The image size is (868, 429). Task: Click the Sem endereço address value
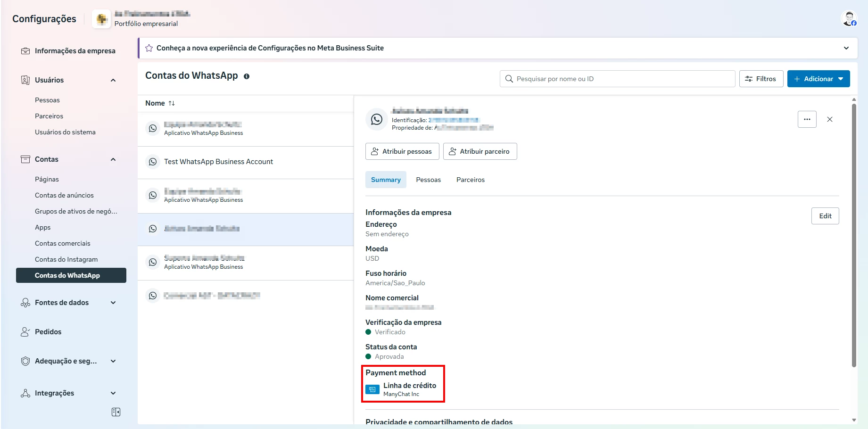(x=387, y=234)
